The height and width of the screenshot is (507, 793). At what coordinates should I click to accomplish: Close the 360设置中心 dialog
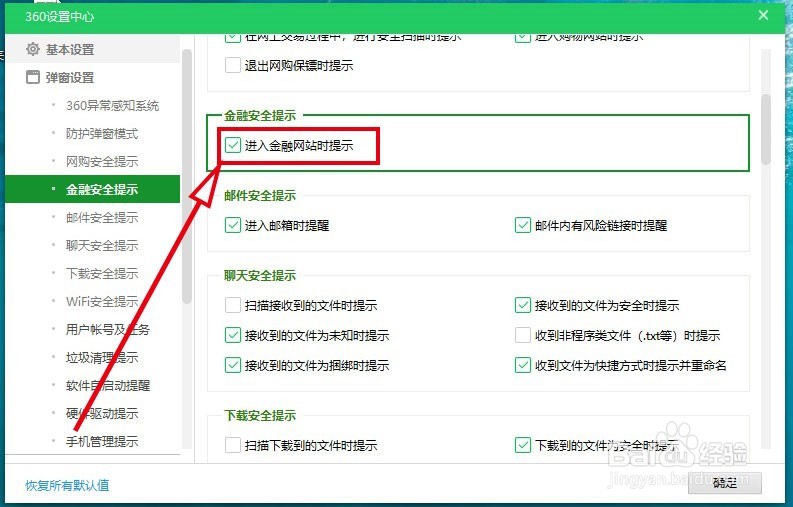pyautogui.click(x=763, y=15)
